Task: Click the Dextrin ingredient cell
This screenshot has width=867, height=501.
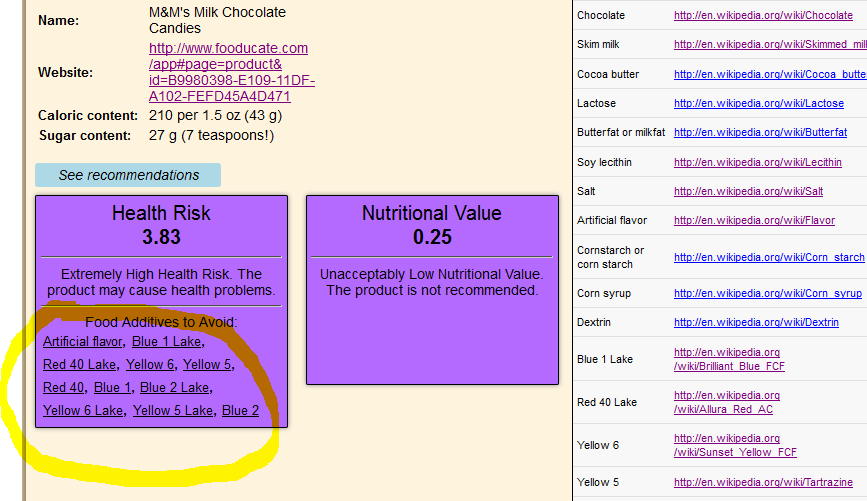Action: [594, 322]
